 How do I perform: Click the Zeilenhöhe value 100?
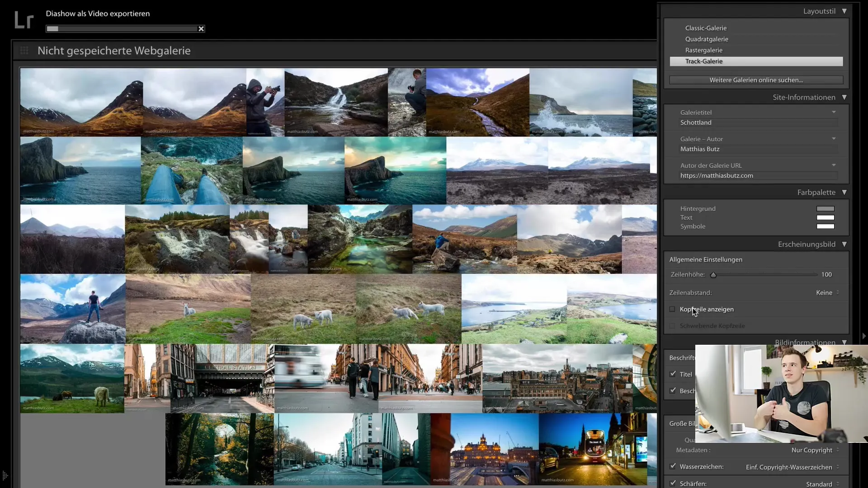[x=826, y=274]
